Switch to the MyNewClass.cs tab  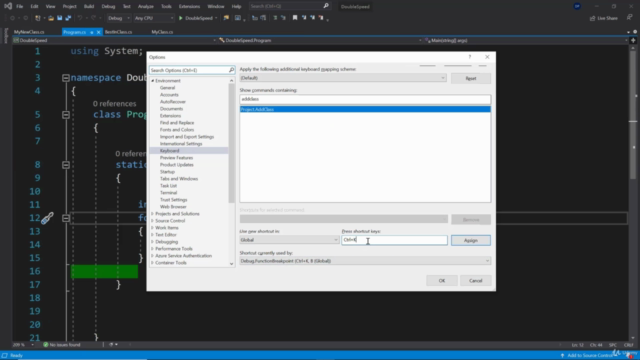(x=29, y=32)
